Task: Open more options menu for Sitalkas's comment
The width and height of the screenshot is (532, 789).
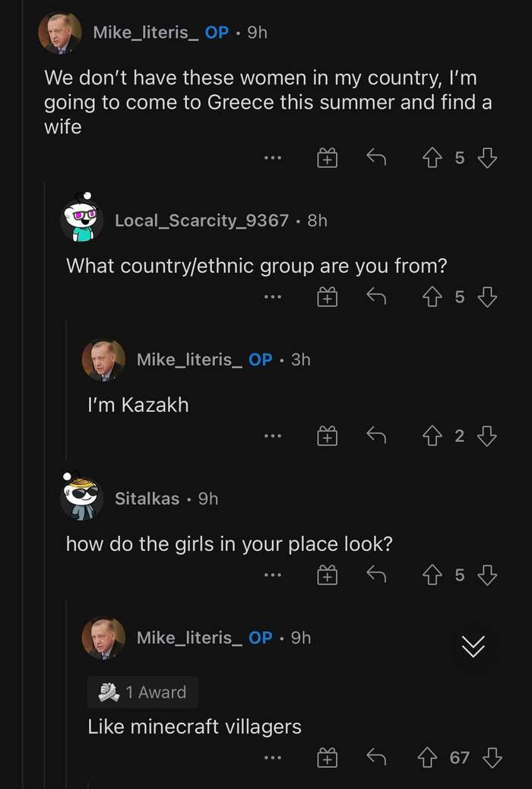Action: tap(273, 576)
